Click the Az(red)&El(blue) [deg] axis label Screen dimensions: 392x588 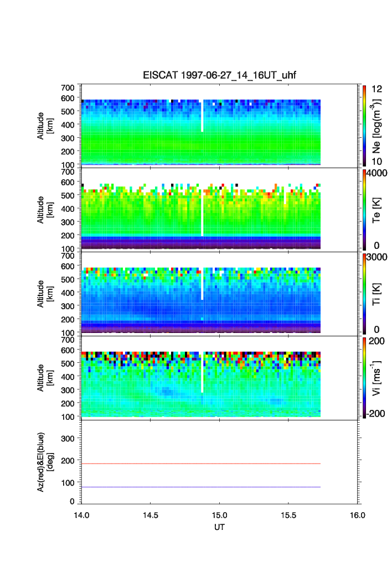point(45,462)
